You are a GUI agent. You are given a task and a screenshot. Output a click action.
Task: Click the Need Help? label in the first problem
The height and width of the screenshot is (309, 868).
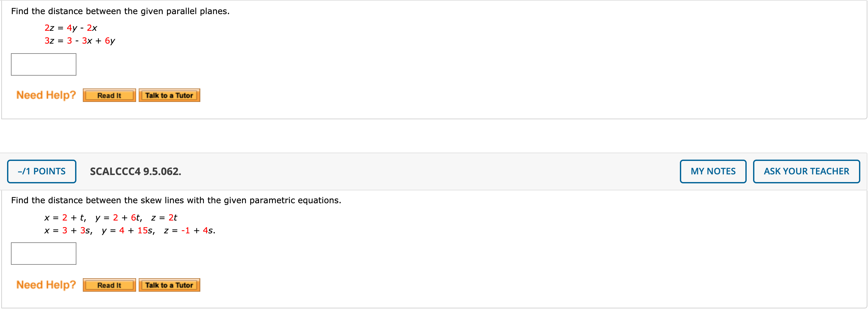coord(46,95)
